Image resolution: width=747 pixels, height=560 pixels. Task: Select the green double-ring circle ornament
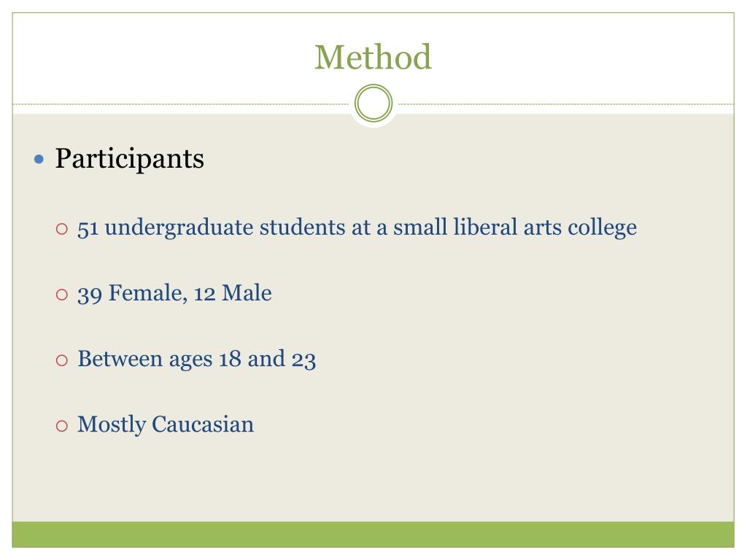(373, 104)
